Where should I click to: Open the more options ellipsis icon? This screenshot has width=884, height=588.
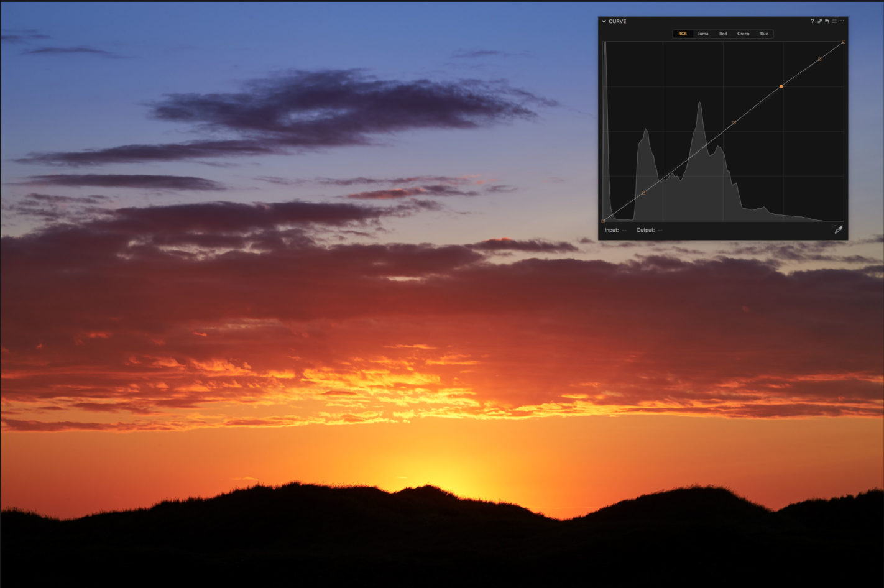(x=842, y=21)
